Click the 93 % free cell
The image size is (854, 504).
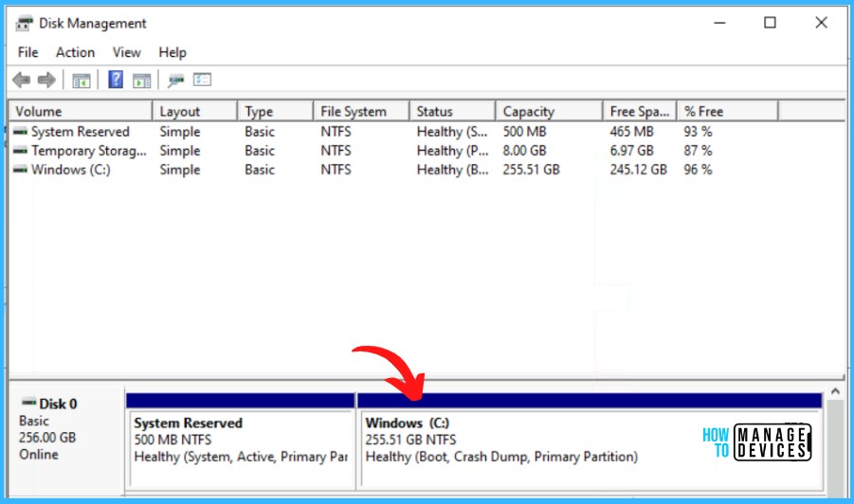(x=698, y=132)
